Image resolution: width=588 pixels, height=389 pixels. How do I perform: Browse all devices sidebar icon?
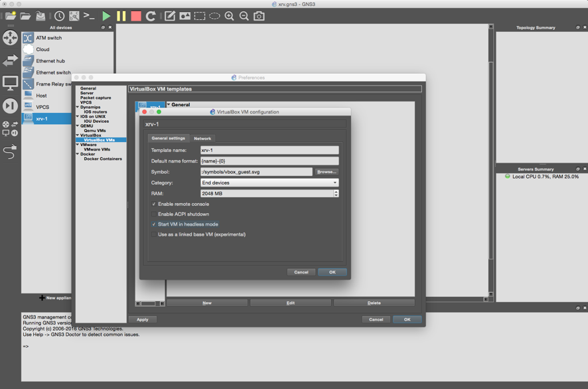[10, 128]
